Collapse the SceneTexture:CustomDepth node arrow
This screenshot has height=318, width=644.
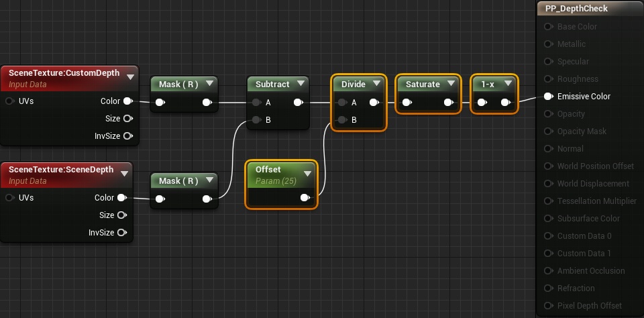click(131, 77)
